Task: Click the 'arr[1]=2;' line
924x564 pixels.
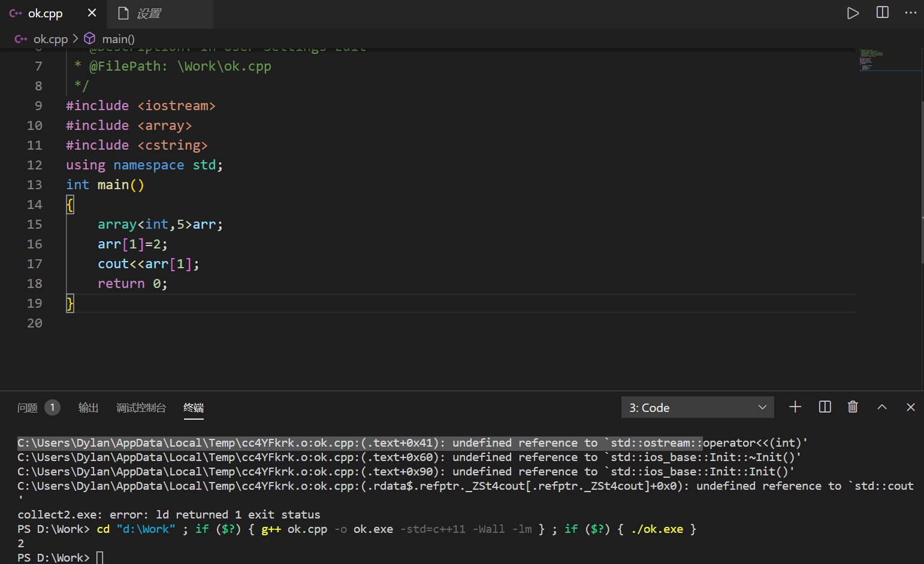Action: (132, 244)
